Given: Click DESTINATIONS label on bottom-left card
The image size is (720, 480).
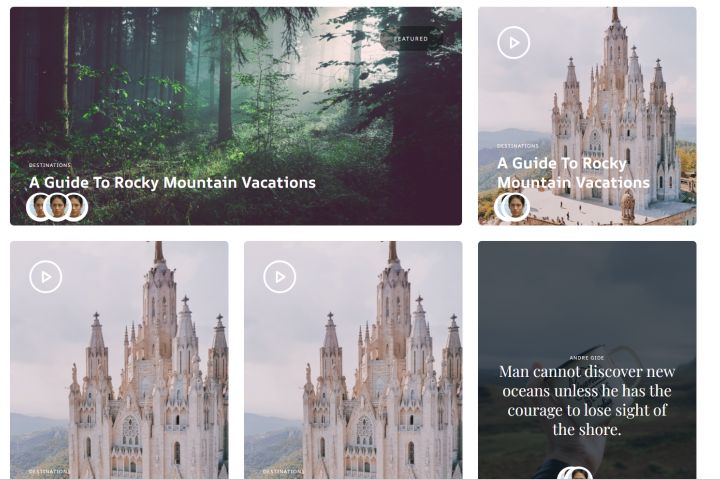Looking at the screenshot, I should point(50,472).
